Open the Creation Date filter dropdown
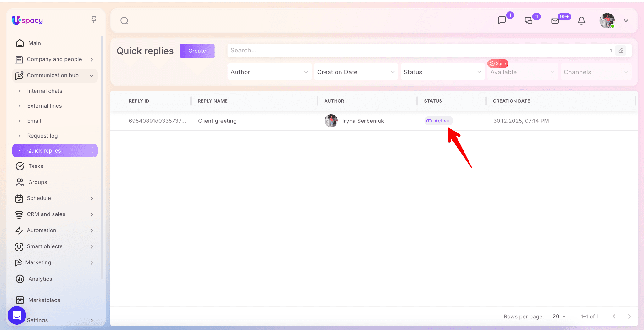The width and height of the screenshot is (644, 330). [x=356, y=72]
